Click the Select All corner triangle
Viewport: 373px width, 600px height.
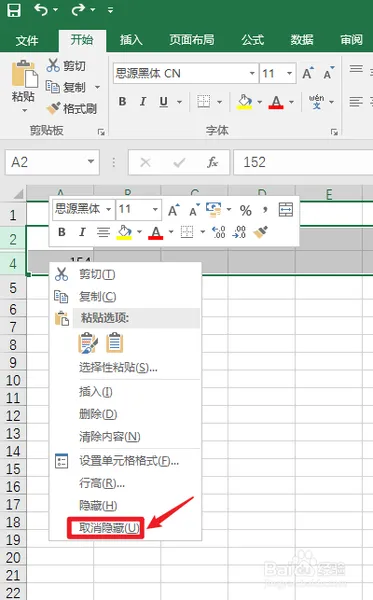coord(18,194)
